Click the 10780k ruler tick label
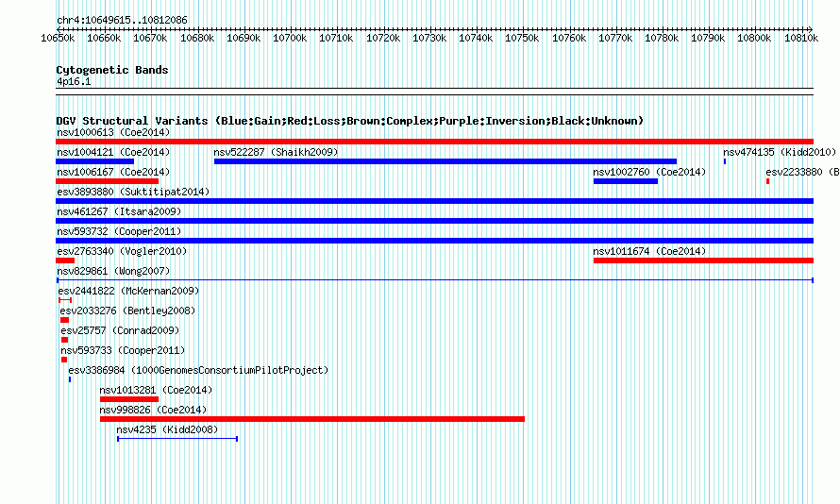 (662, 38)
